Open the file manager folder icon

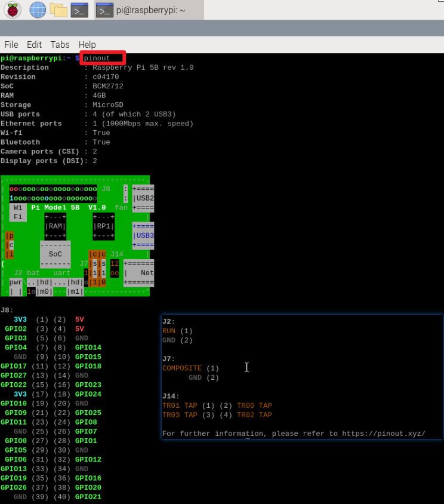pos(58,10)
